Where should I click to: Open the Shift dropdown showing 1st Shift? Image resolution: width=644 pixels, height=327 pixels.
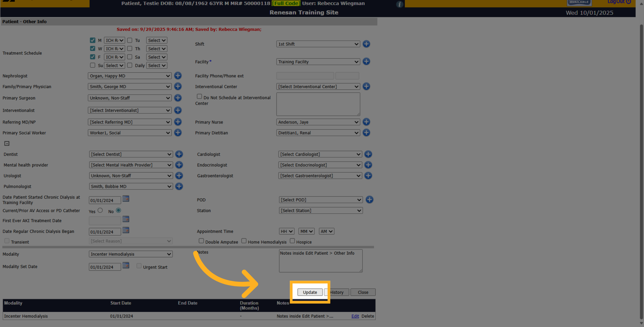tap(318, 44)
